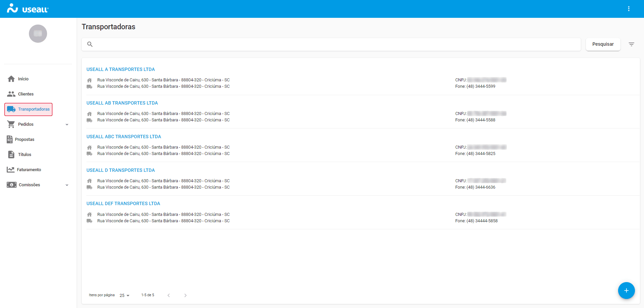This screenshot has width=644, height=308.
Task: Click the Propostas document icon
Action: coord(10,139)
